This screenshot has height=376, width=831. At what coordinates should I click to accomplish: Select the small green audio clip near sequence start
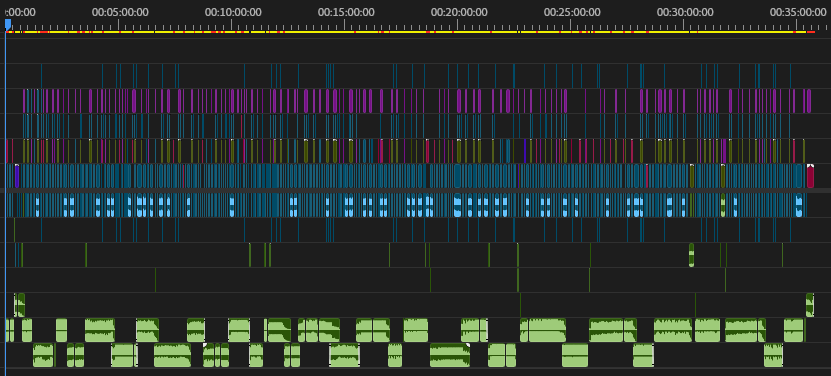19,305
